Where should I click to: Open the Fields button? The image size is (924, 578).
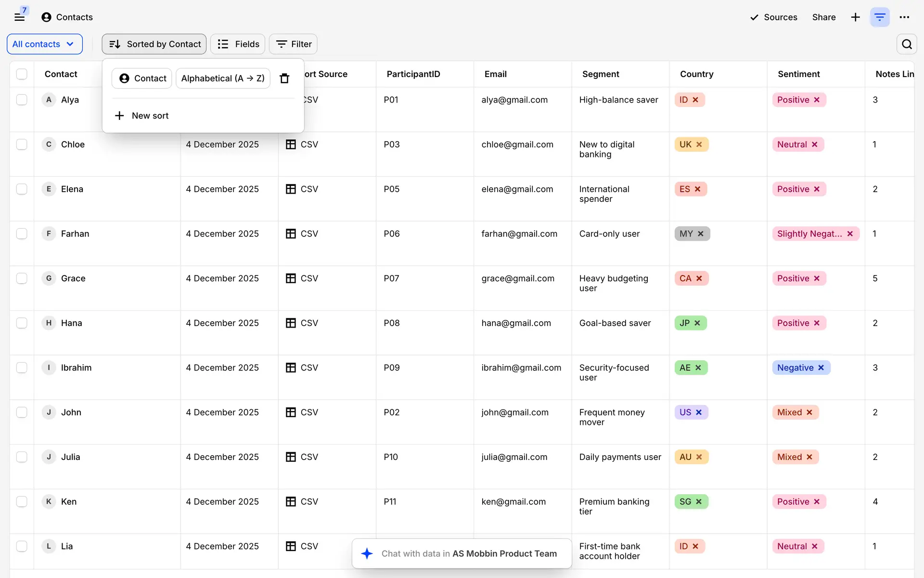(x=238, y=44)
